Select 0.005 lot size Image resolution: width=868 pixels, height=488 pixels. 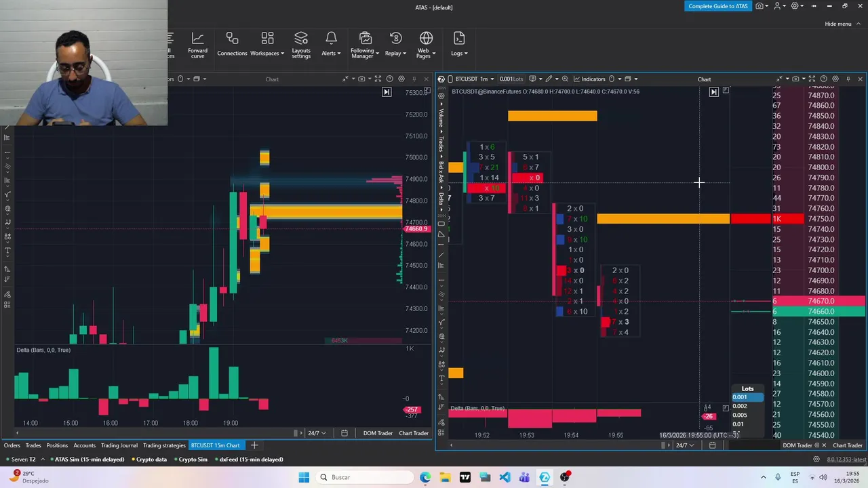coord(747,415)
